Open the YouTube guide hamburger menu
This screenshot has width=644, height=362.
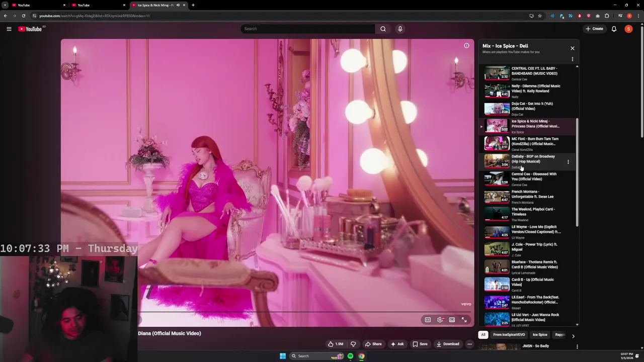9,29
